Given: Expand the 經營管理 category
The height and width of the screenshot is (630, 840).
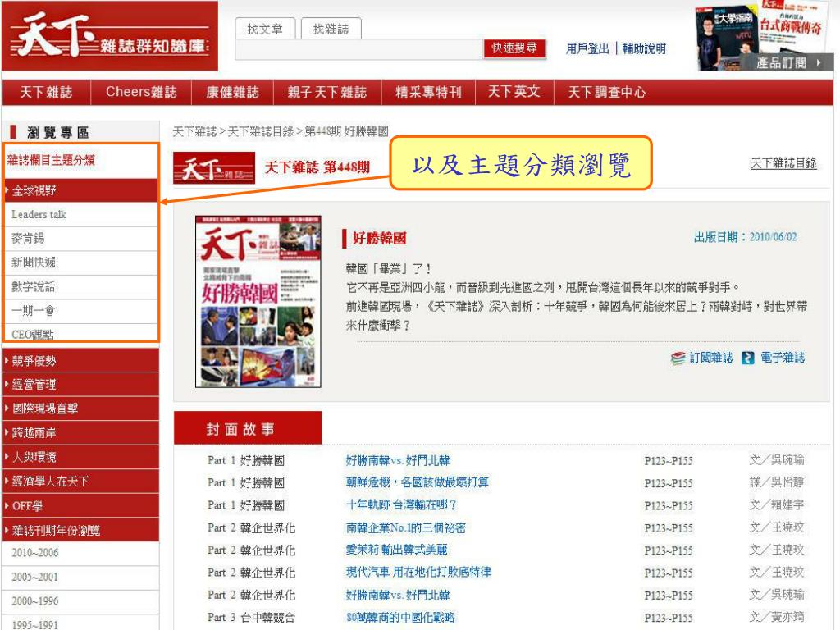Looking at the screenshot, I should [x=81, y=384].
